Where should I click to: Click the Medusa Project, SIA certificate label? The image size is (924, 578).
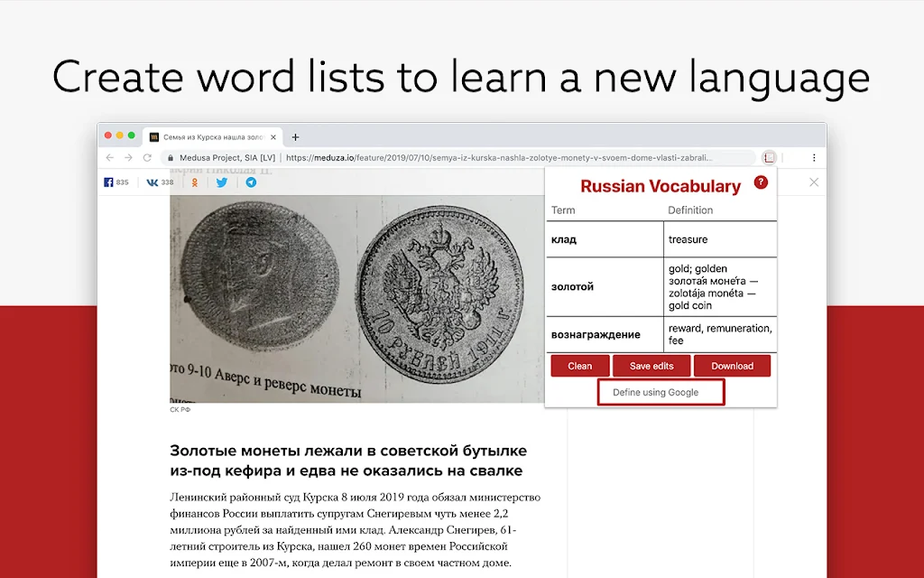[227, 157]
